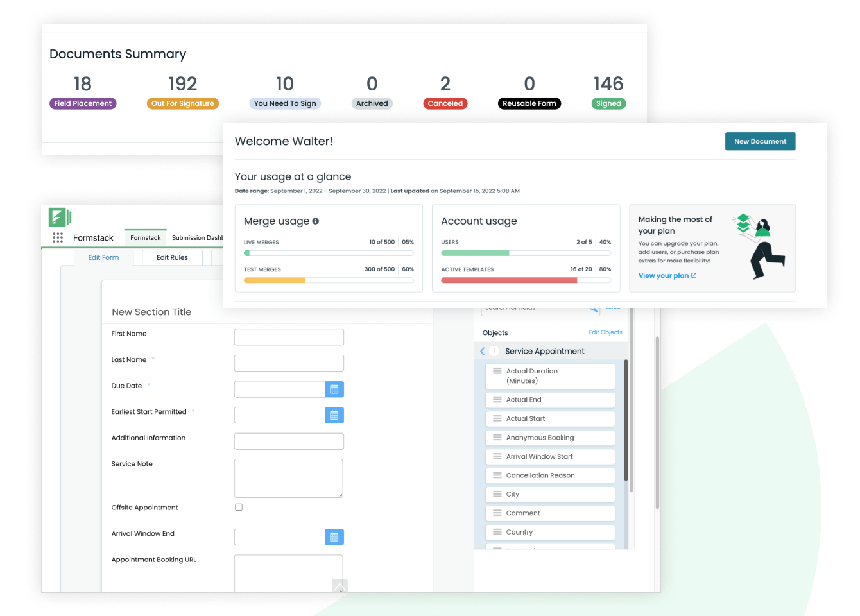Image resolution: width=860 pixels, height=616 pixels.
Task: Open Due Date calendar picker icon
Action: coord(334,389)
